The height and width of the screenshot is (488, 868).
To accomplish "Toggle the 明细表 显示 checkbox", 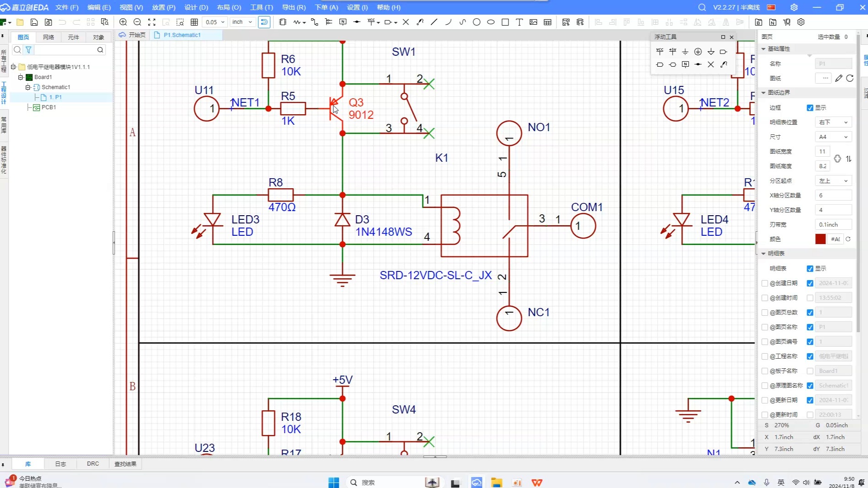I will coord(810,269).
